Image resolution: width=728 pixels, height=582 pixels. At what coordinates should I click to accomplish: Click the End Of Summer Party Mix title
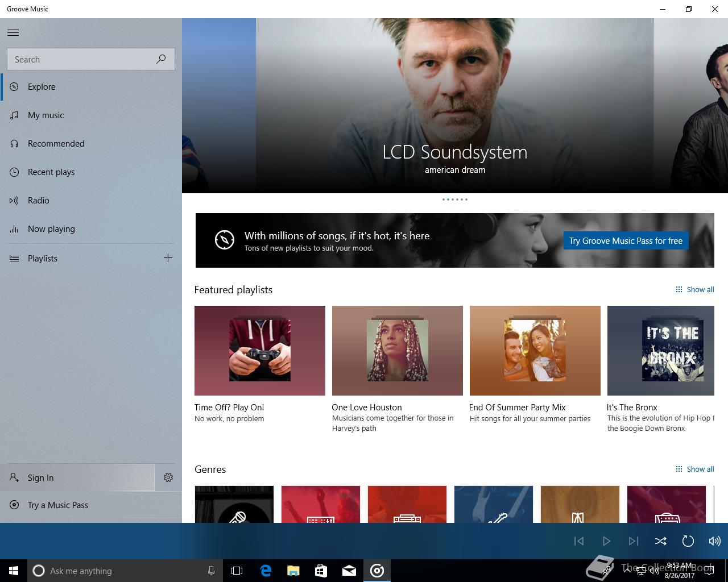click(x=518, y=408)
